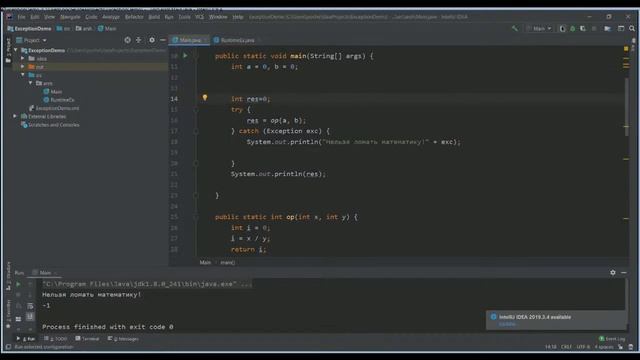The image size is (640, 360).
Task: Click the Collapse All icon in Project panel
Action: (x=139, y=40)
